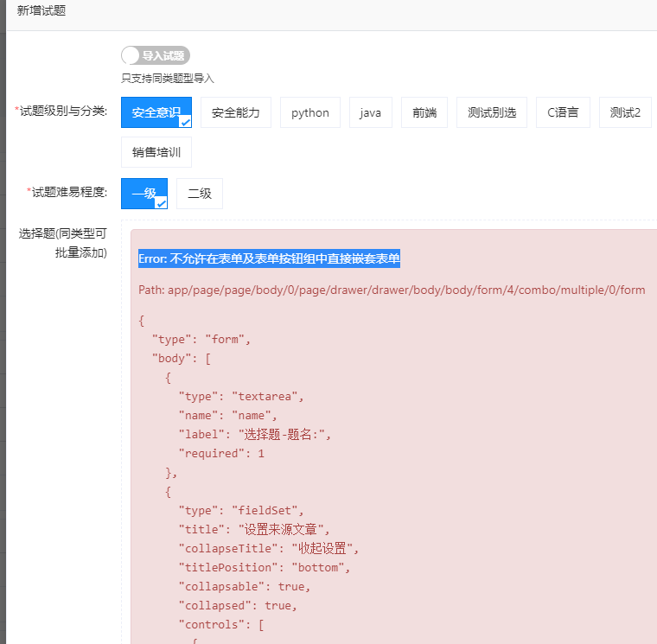Viewport: 657px width, 644px height.
Task: Click the "required": 1 line
Action: tap(221, 453)
